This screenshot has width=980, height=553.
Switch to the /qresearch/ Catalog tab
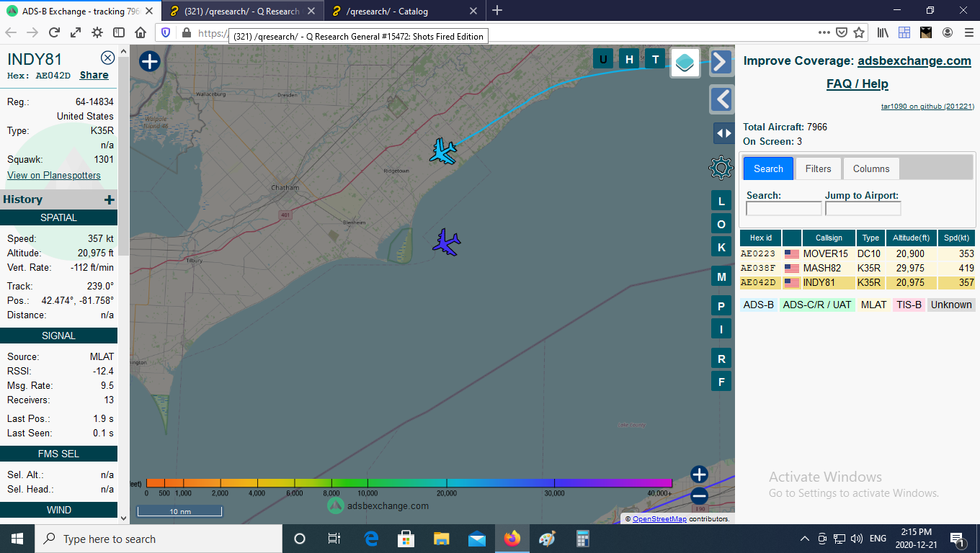(x=404, y=11)
